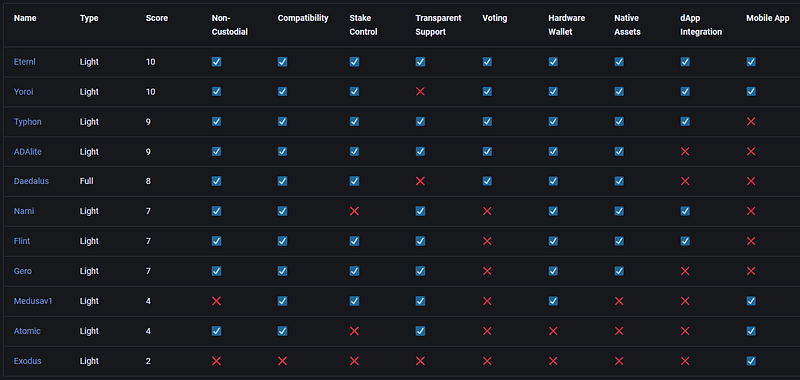
Task: Click Typhon's Mobile App red X
Action: [751, 121]
